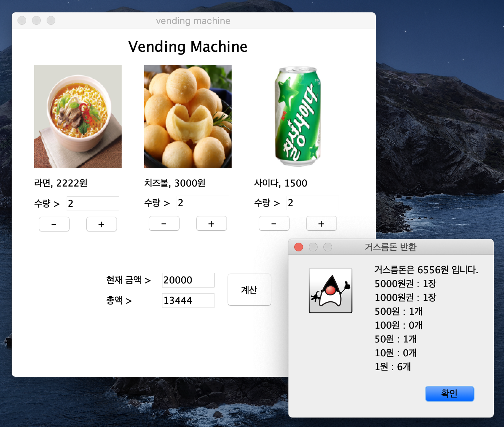Select the 총액 total field showing 13444
The image size is (504, 427).
click(188, 300)
